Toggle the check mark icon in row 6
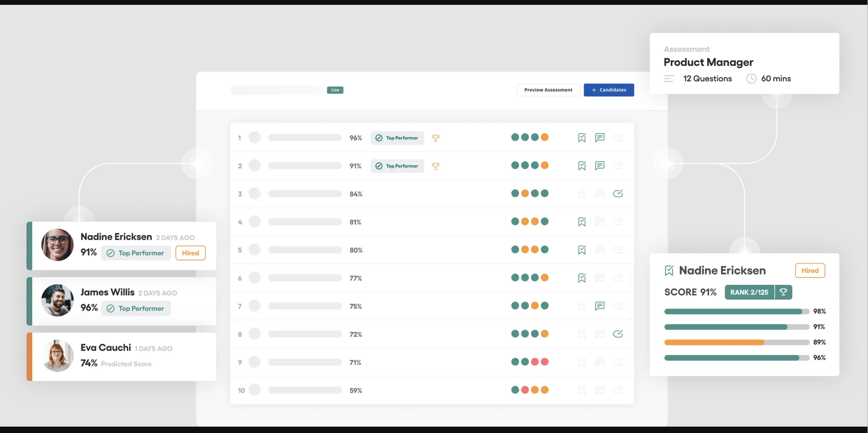 tap(618, 278)
